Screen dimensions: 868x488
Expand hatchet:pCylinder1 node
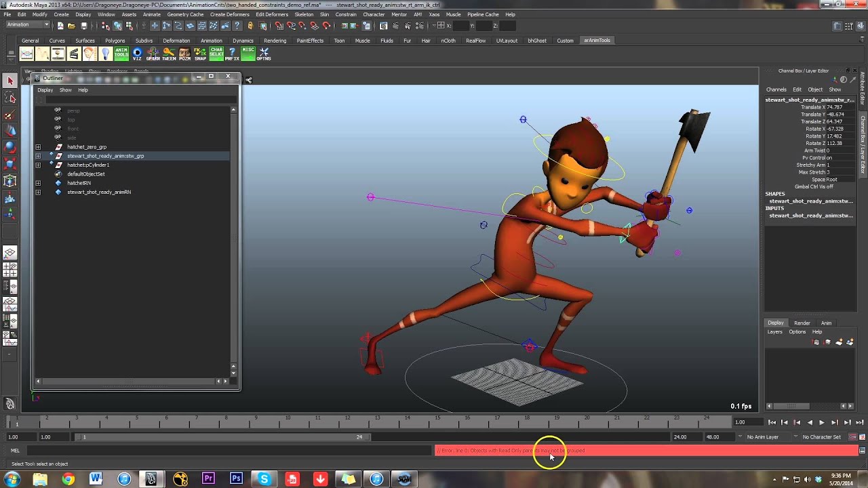click(38, 165)
